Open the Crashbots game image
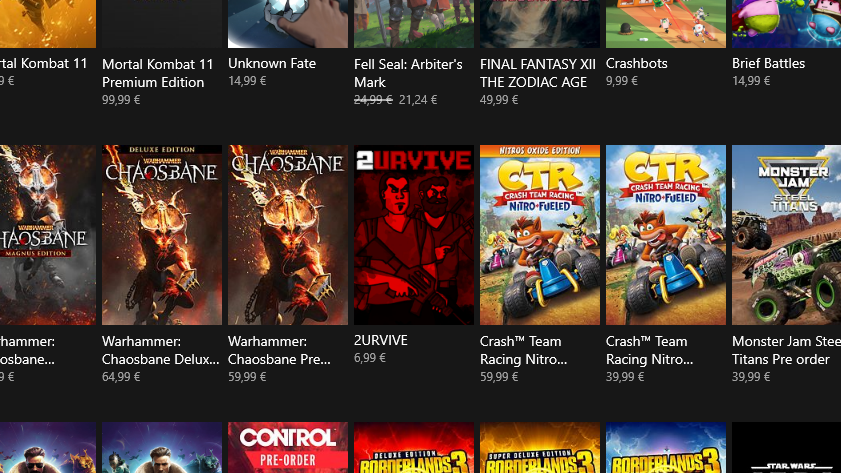This screenshot has height=473, width=841. point(666,24)
